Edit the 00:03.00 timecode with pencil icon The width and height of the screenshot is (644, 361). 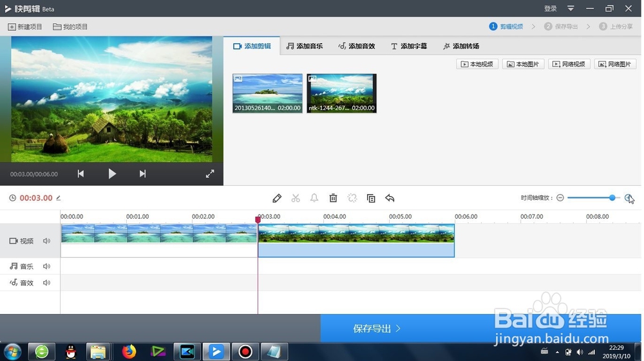pos(59,198)
